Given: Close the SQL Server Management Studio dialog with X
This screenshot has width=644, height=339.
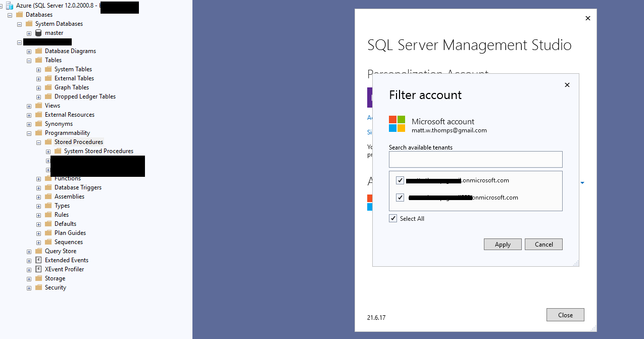Looking at the screenshot, I should [587, 18].
